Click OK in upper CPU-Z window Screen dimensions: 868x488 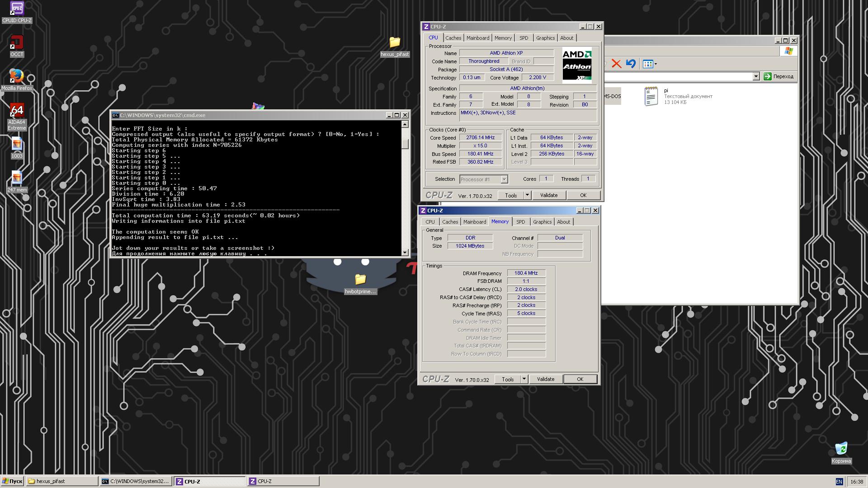(x=583, y=195)
